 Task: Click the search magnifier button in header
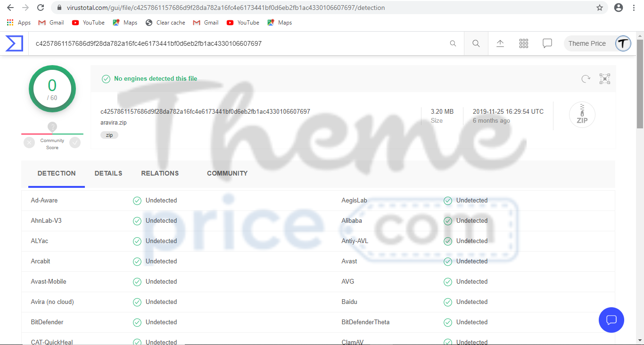coord(476,43)
